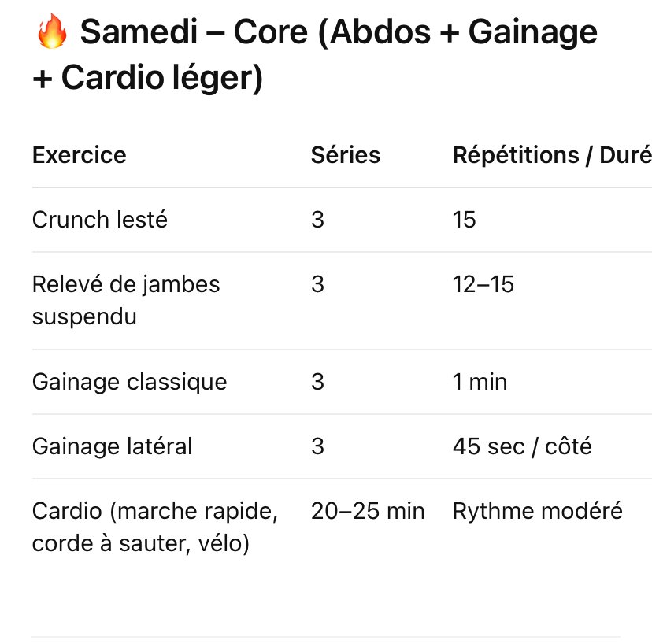
Task: Select the 12–15 repetitions cell
Action: point(483,284)
